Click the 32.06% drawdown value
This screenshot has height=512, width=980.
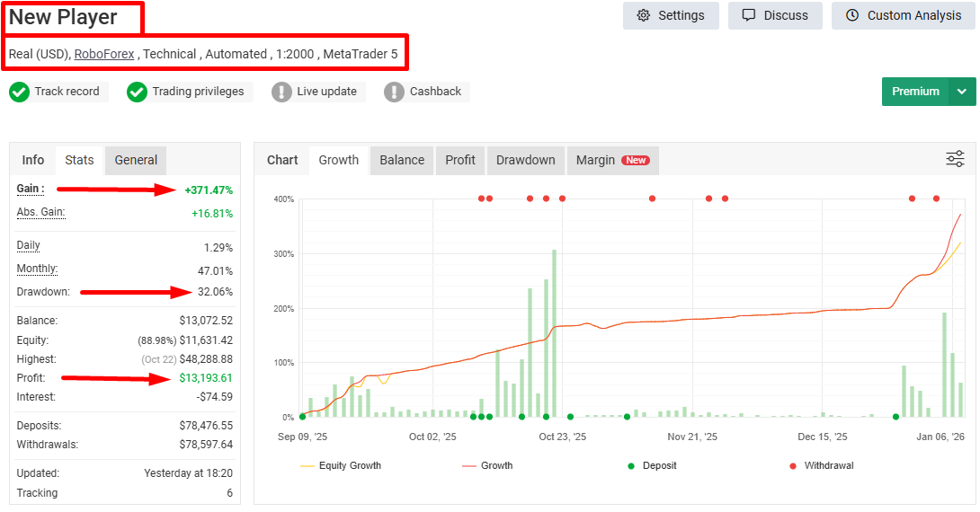215,292
